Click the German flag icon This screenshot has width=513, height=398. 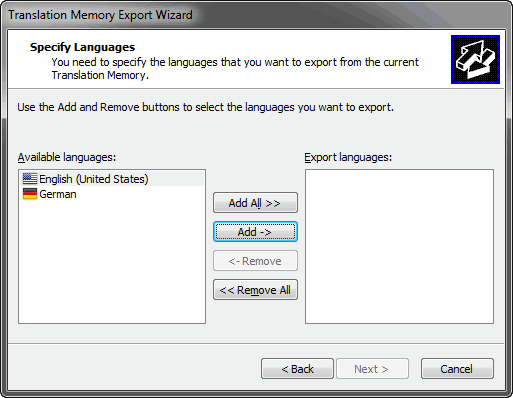30,194
